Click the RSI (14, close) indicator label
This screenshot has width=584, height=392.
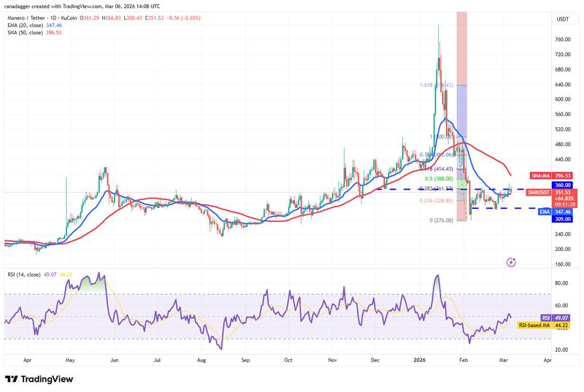(x=24, y=274)
